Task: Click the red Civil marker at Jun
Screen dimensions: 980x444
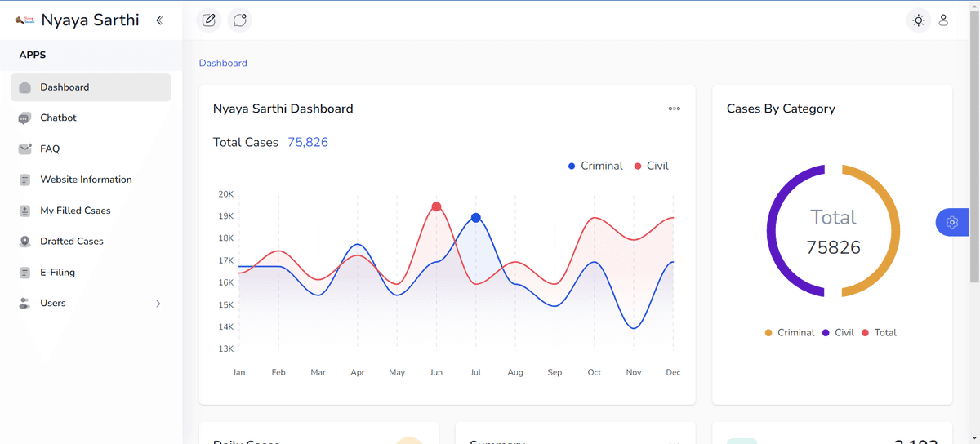Action: 436,206
